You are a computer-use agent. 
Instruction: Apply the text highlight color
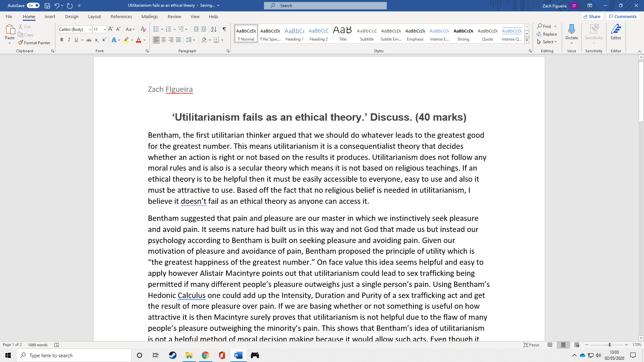[x=126, y=40]
